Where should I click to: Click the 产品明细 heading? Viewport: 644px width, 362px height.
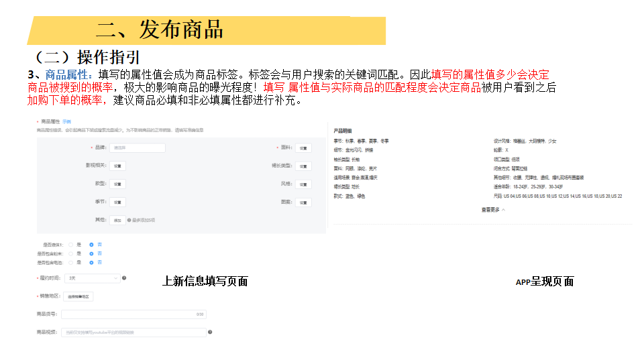point(343,131)
